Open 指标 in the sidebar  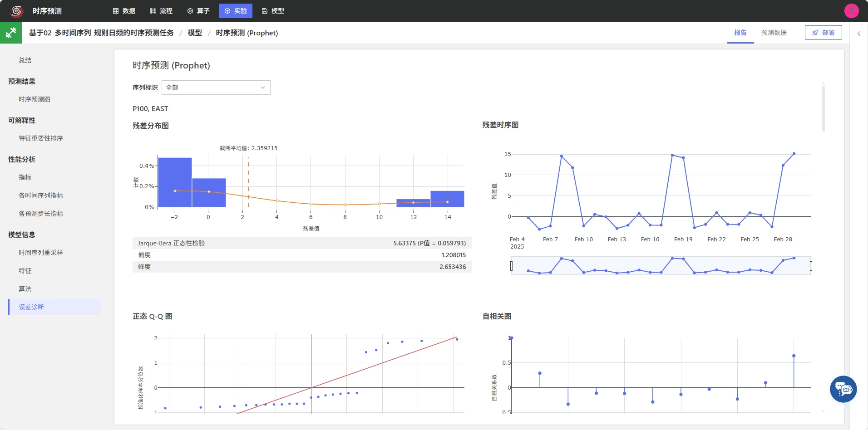pos(25,177)
